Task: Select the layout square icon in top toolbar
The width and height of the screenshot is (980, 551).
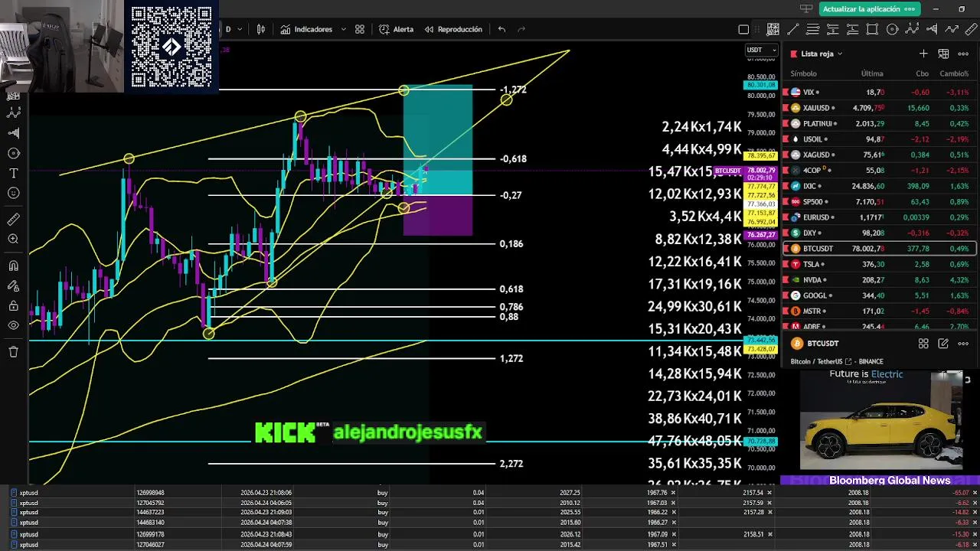Action: pos(743,29)
